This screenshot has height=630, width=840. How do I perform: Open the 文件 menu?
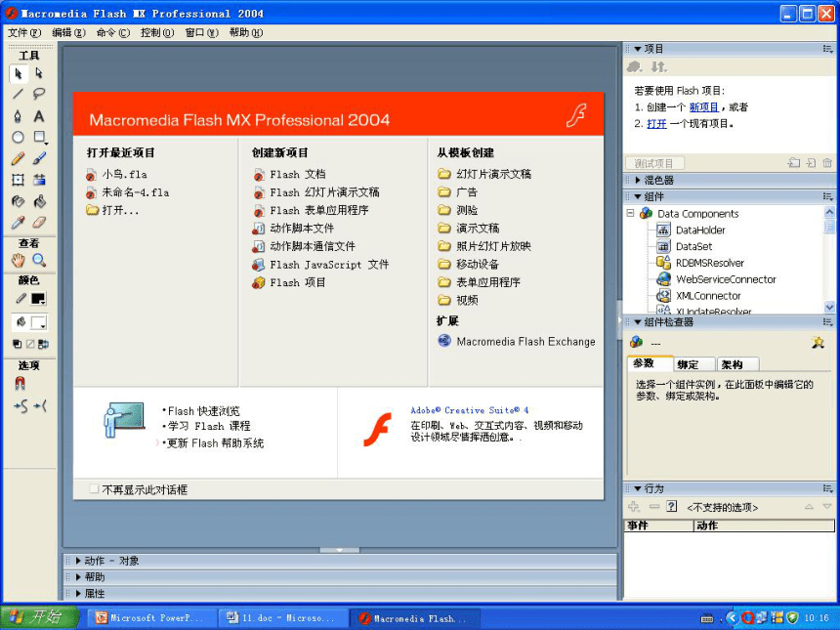(x=24, y=32)
